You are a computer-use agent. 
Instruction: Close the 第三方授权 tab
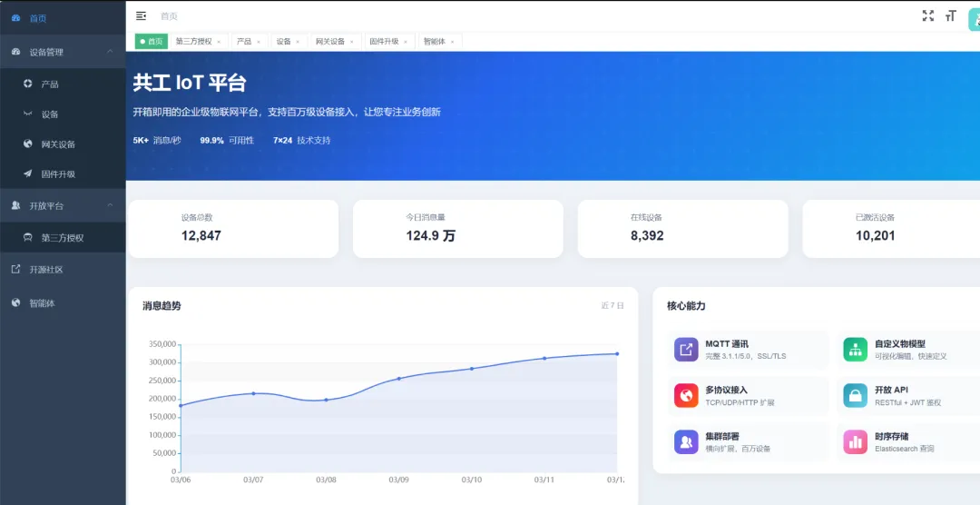pos(219,42)
